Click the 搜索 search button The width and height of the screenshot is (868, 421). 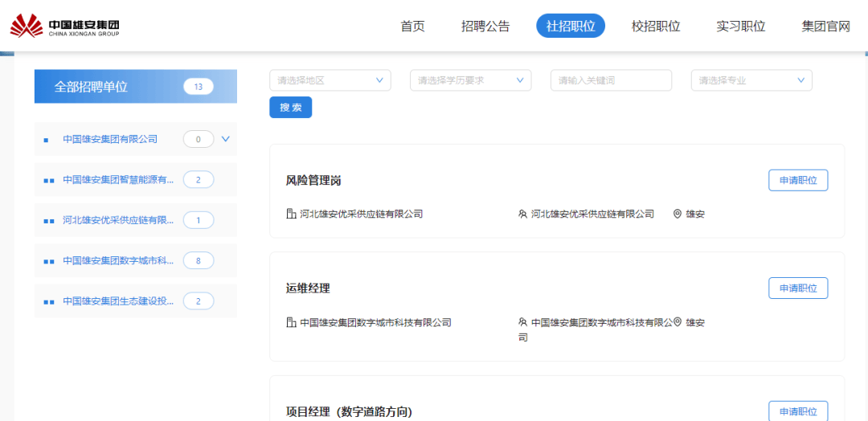[291, 108]
